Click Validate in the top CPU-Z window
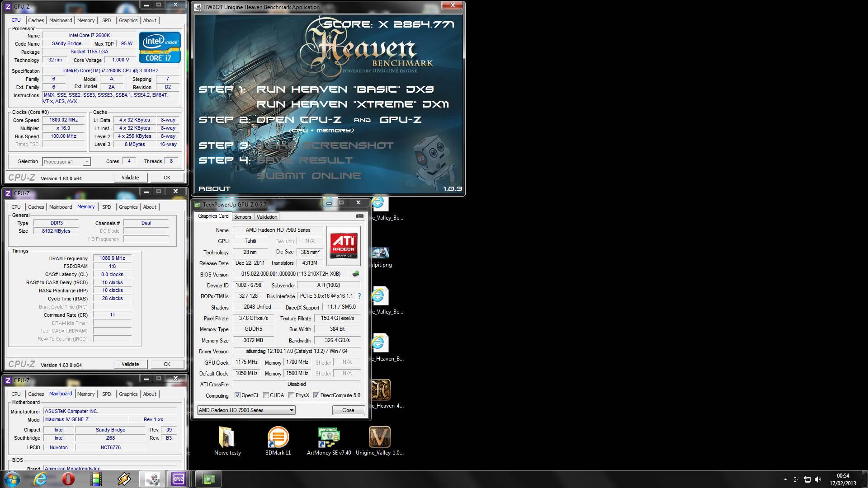Viewport: 868px width, 488px height. pyautogui.click(x=130, y=178)
